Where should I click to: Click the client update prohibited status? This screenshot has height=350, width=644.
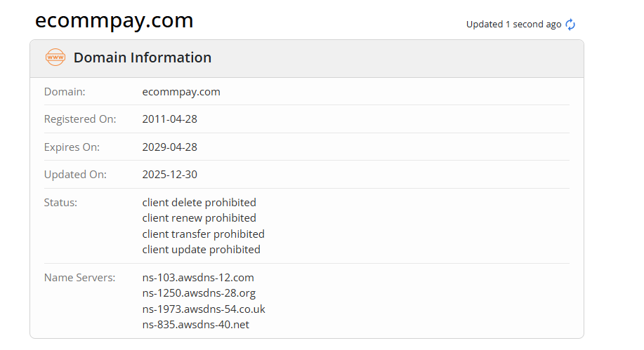tap(201, 250)
